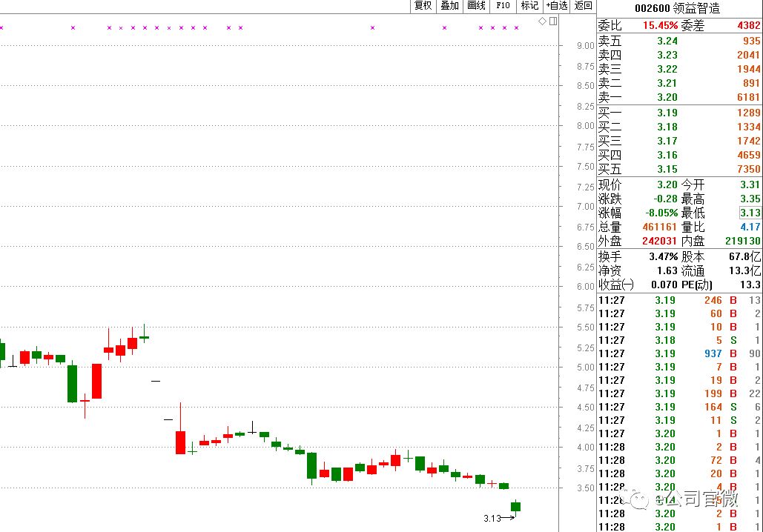The height and width of the screenshot is (532, 763).
Task: Click the 量比 4.17 value
Action: tap(750, 227)
